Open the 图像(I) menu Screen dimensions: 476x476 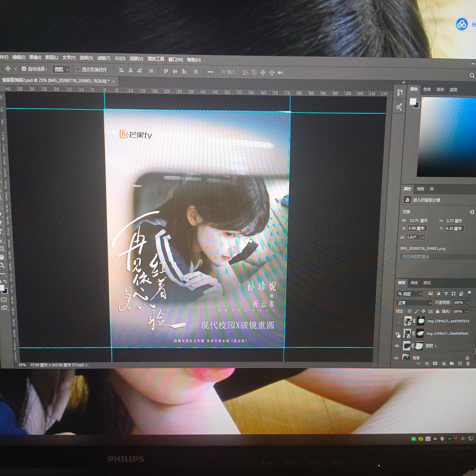35,57
